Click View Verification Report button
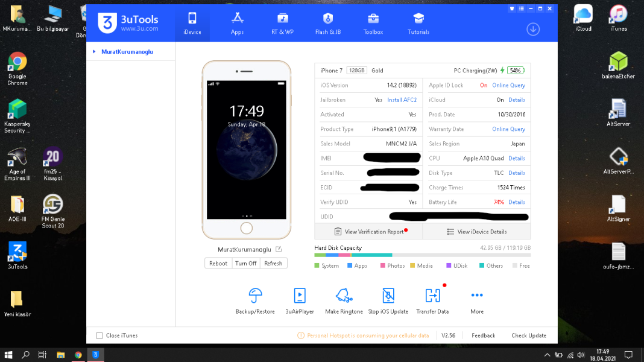Viewport: 644px width, 362px height. click(x=369, y=232)
